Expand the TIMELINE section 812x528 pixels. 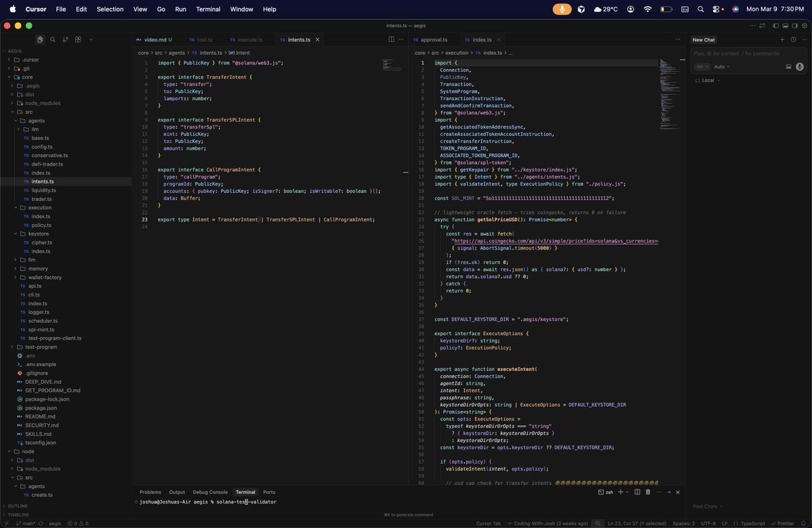click(18, 514)
